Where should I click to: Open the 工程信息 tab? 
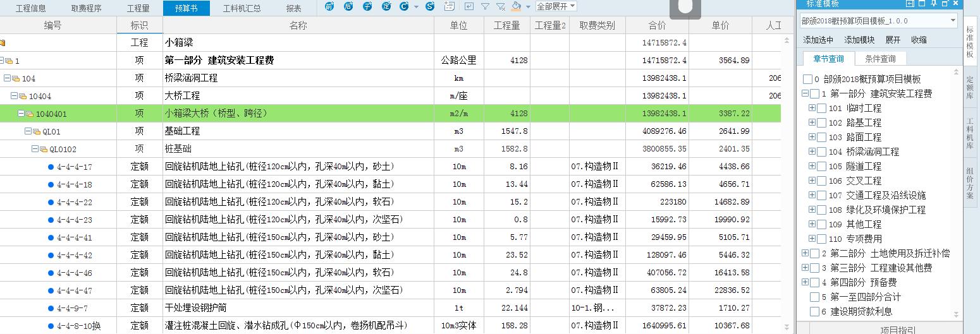[30, 8]
